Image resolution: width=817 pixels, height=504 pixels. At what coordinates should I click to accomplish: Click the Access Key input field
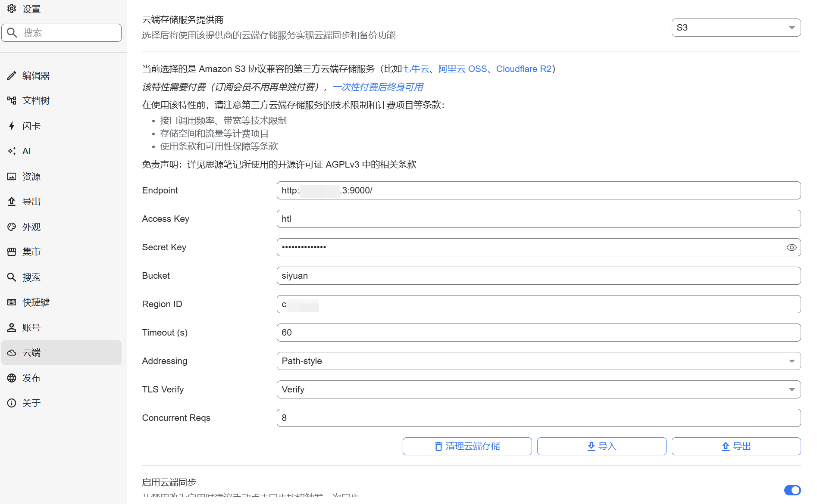pos(538,219)
